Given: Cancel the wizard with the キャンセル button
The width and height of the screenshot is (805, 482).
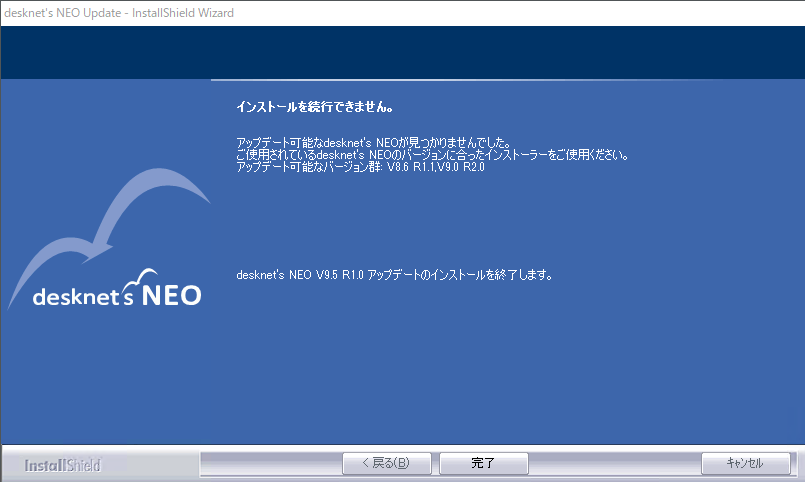Looking at the screenshot, I should click(x=745, y=463).
